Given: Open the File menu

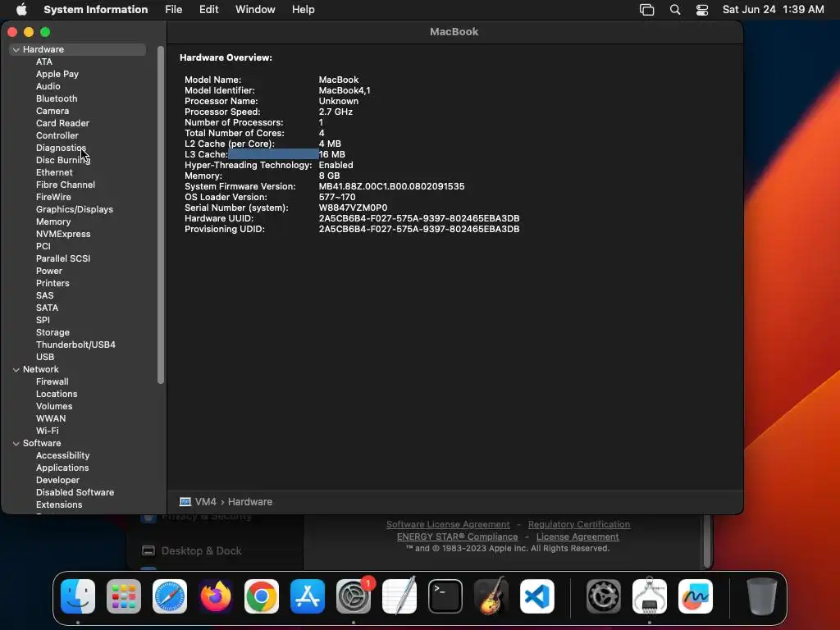Looking at the screenshot, I should [174, 10].
